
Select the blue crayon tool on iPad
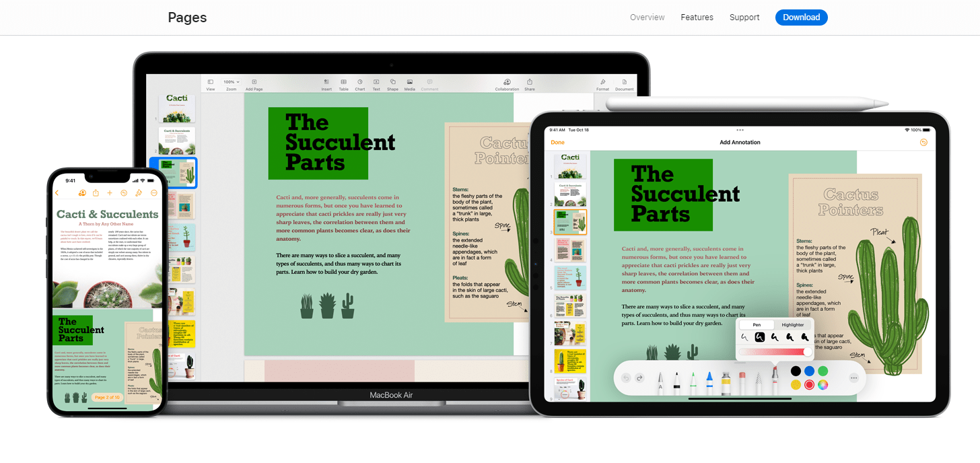coord(709,382)
